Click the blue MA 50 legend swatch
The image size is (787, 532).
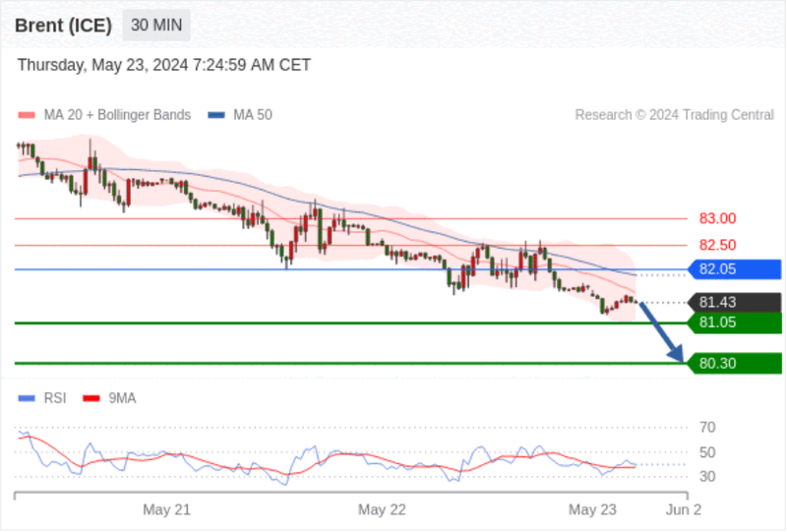point(216,115)
